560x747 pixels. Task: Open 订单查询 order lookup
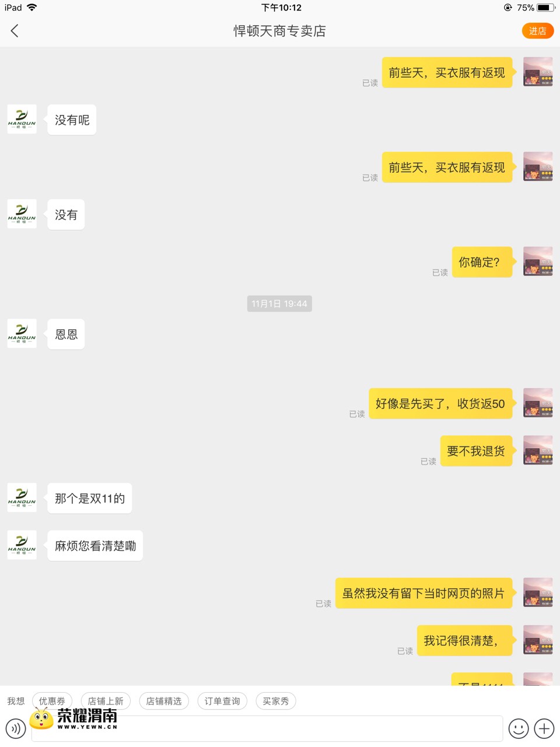222,701
